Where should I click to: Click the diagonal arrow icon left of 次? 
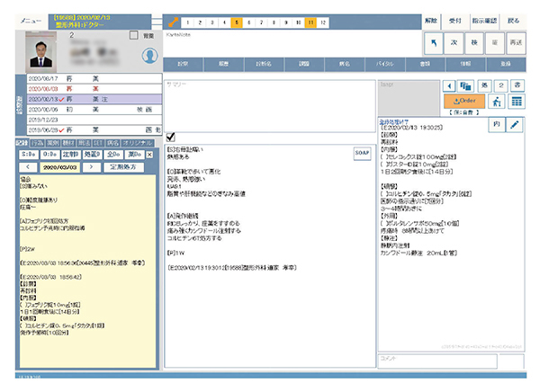tap(435, 41)
